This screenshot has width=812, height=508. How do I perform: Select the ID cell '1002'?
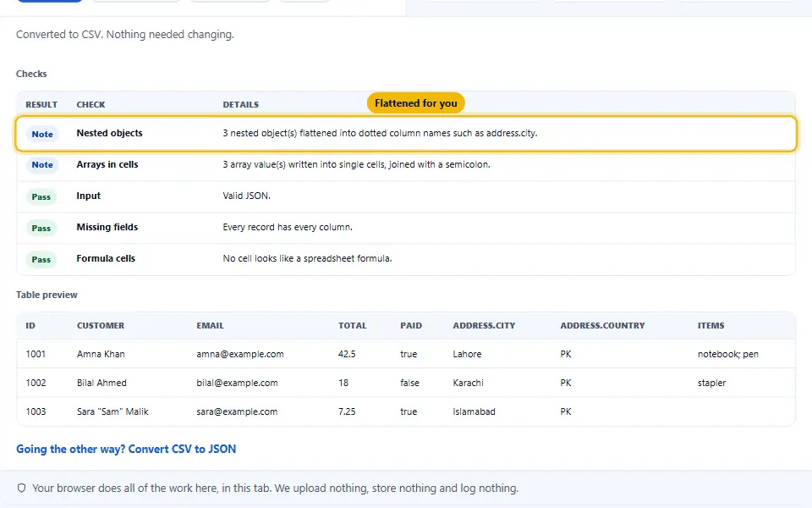pyautogui.click(x=36, y=383)
